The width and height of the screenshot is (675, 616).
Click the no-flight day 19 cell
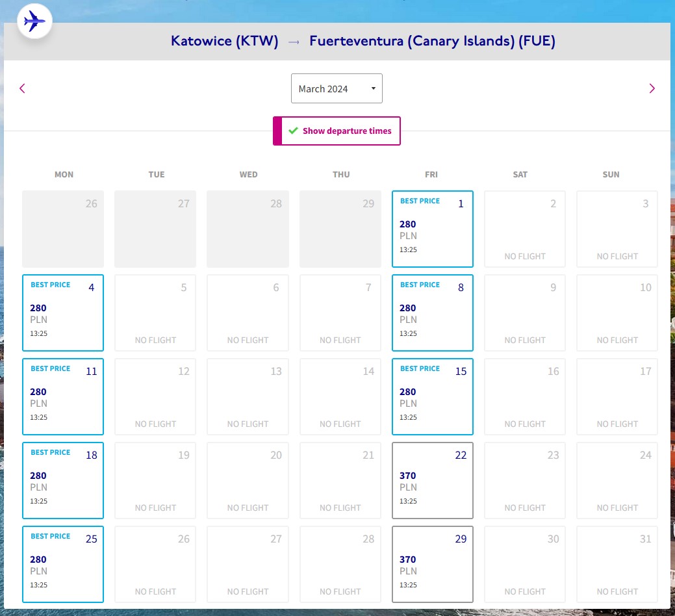155,480
